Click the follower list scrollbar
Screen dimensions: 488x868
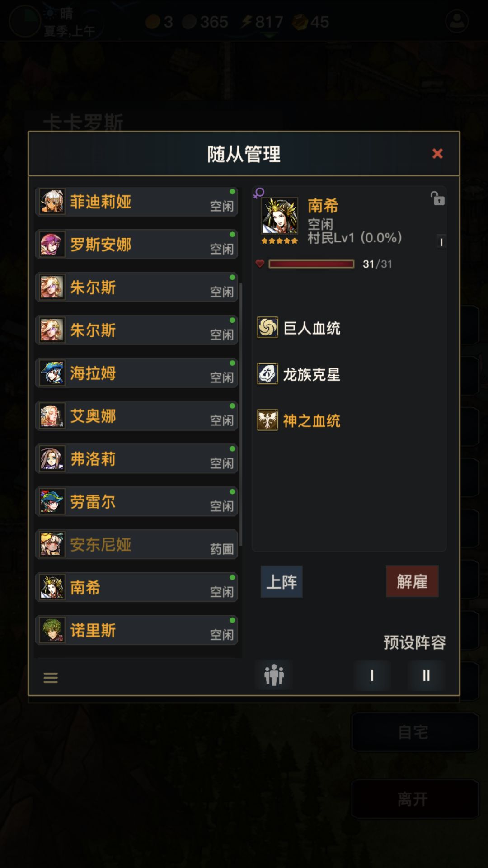(241, 414)
